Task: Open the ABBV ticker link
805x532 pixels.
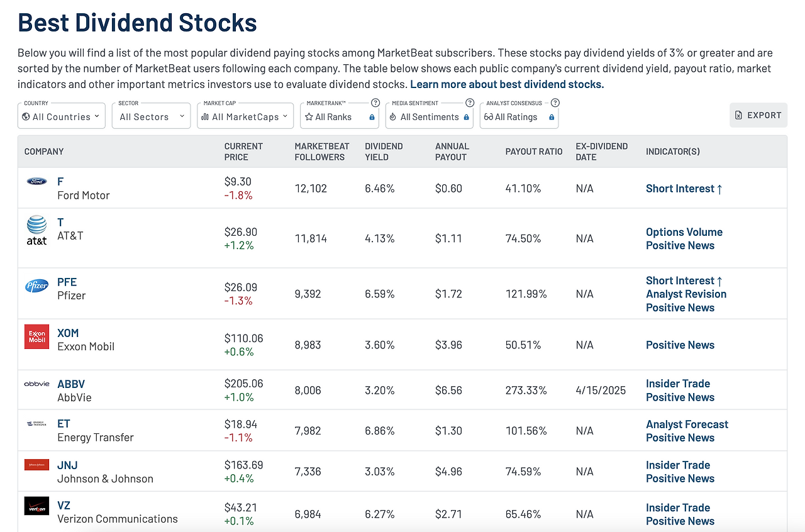Action: coord(71,384)
